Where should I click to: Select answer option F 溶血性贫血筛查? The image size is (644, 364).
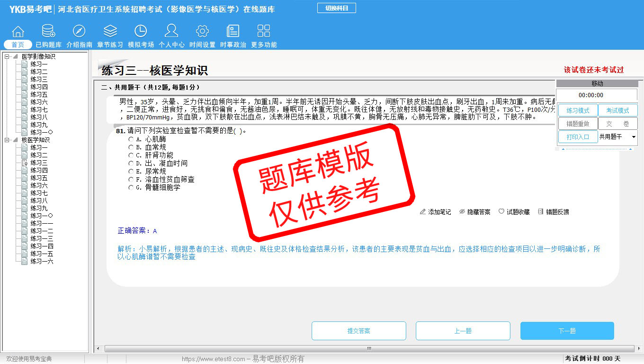point(131,180)
